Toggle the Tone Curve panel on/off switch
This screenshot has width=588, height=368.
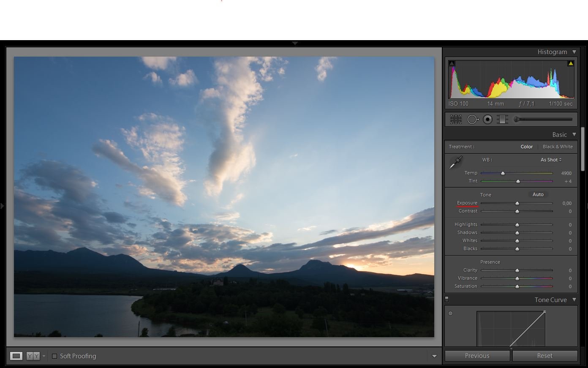coord(447,300)
